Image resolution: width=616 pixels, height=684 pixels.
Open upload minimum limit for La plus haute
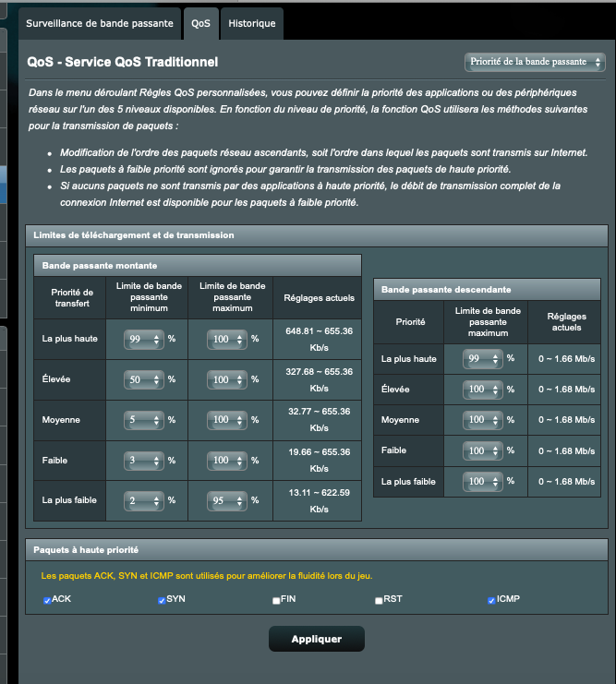(x=144, y=340)
